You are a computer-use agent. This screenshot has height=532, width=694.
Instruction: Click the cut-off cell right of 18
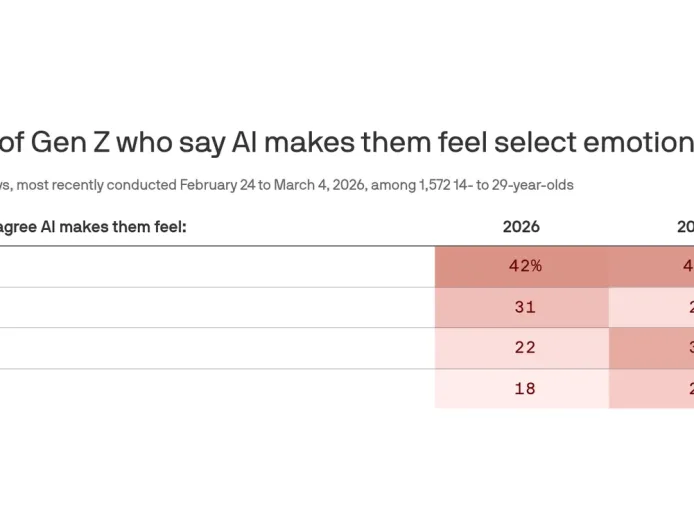point(652,389)
